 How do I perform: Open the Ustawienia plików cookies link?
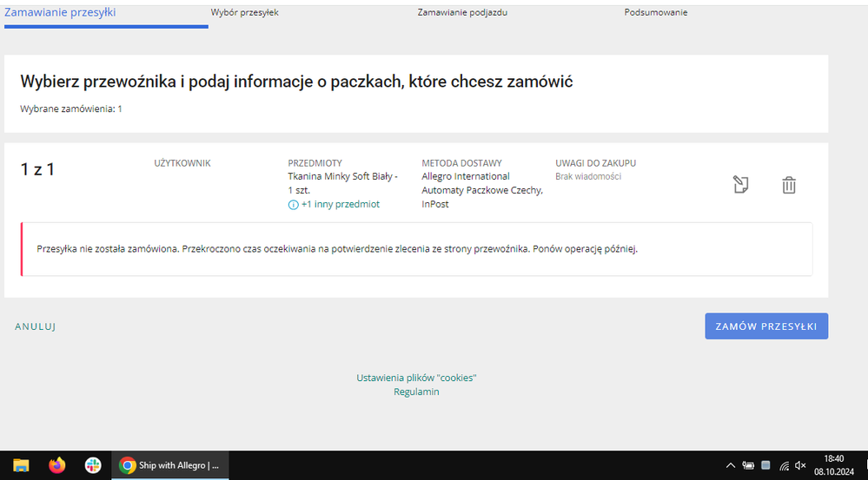[416, 378]
